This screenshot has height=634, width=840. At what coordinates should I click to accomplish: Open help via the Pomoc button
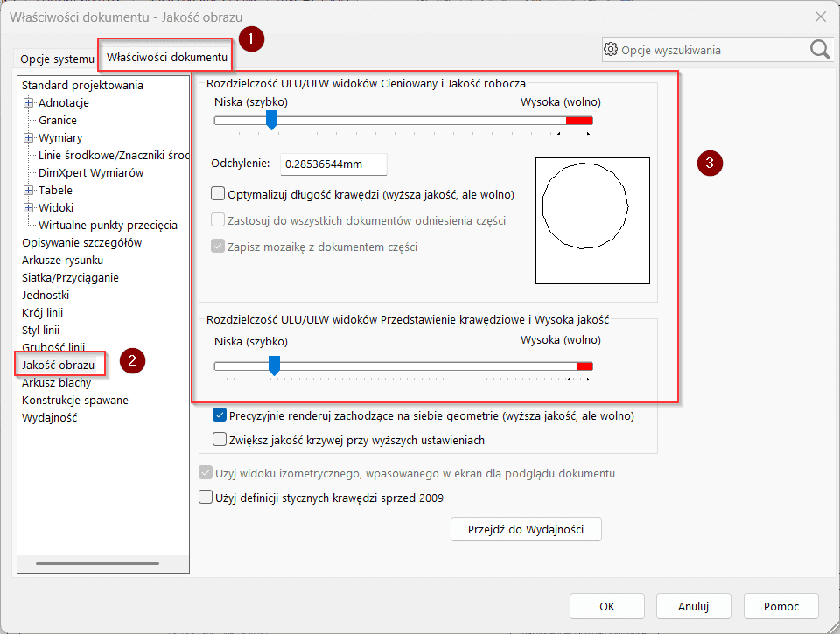click(780, 605)
